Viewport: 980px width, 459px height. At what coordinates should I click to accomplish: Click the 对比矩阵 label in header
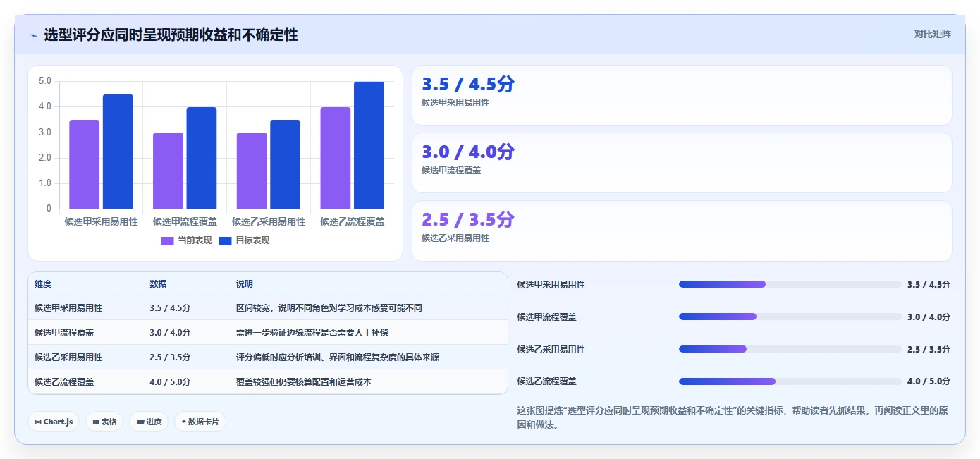[932, 34]
